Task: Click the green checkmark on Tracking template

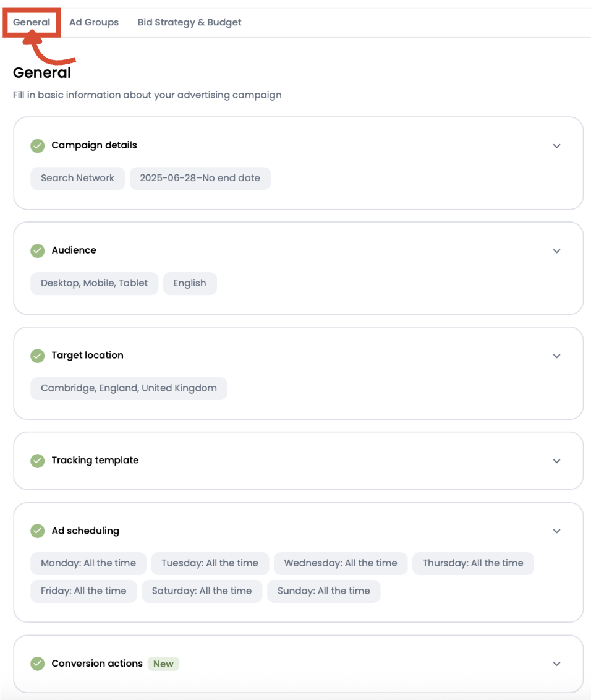Action: point(37,461)
